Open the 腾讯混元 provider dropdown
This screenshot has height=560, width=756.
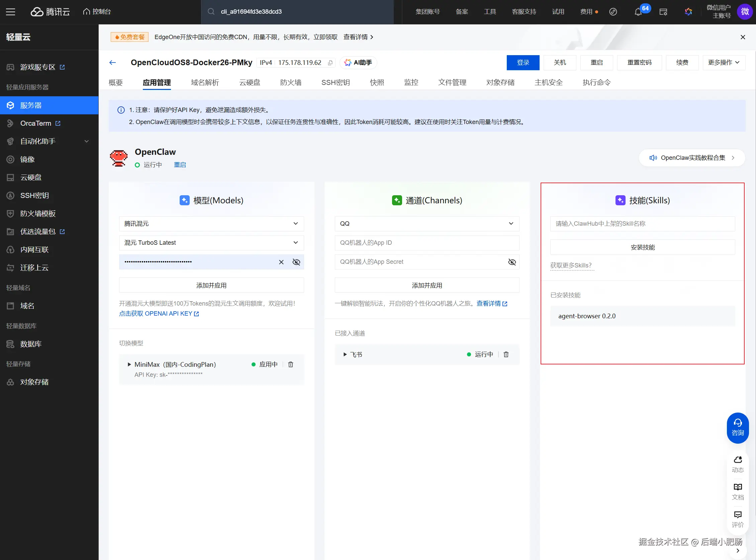211,224
